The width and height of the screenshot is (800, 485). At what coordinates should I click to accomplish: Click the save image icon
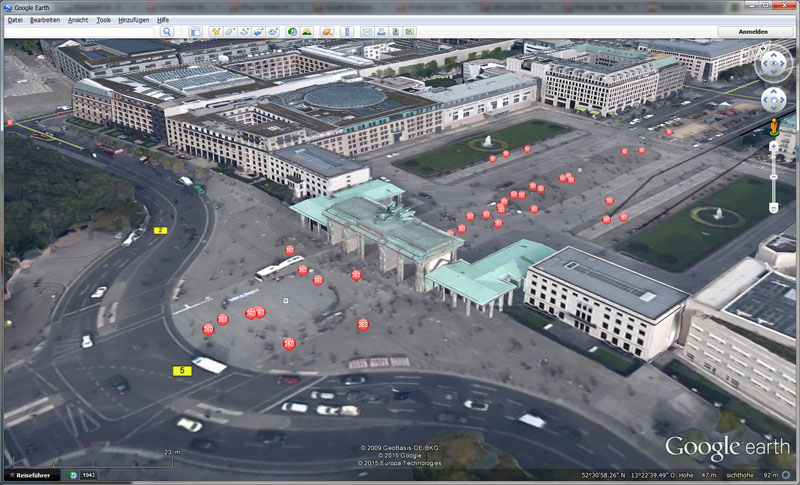point(395,32)
